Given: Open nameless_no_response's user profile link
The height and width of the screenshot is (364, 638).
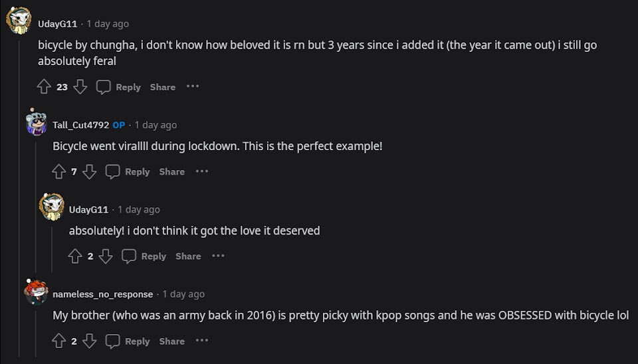Looking at the screenshot, I should [103, 294].
